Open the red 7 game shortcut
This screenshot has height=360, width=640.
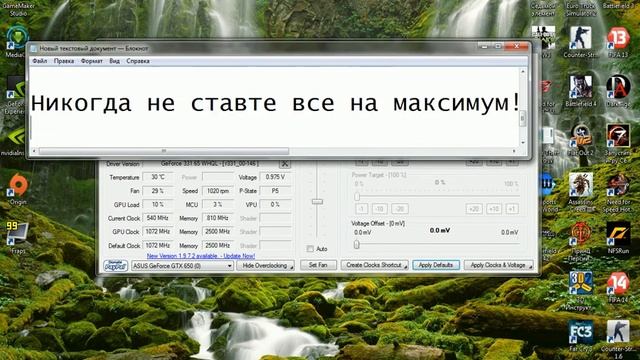(618, 136)
